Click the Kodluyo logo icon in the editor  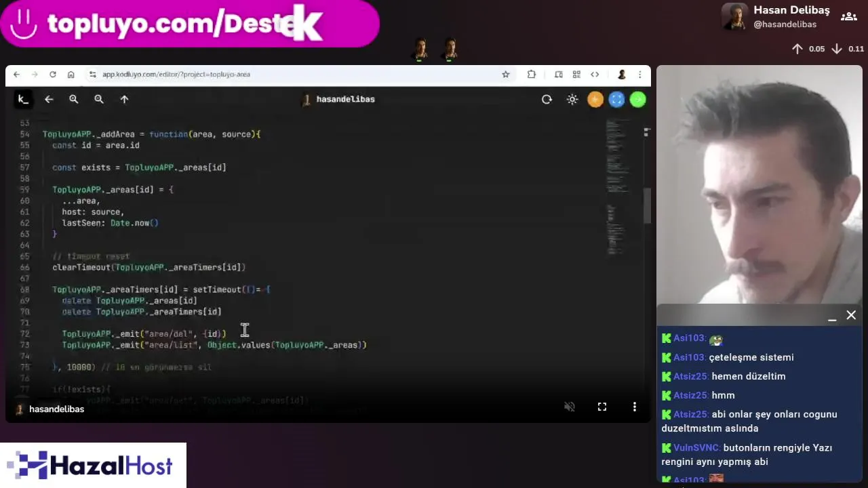[23, 100]
